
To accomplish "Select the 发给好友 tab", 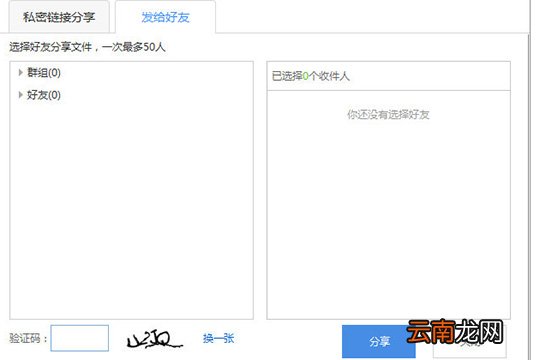I will [x=166, y=17].
